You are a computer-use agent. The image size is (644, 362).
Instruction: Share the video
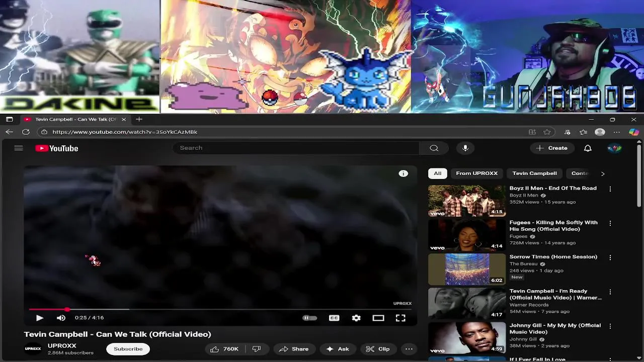(x=294, y=349)
